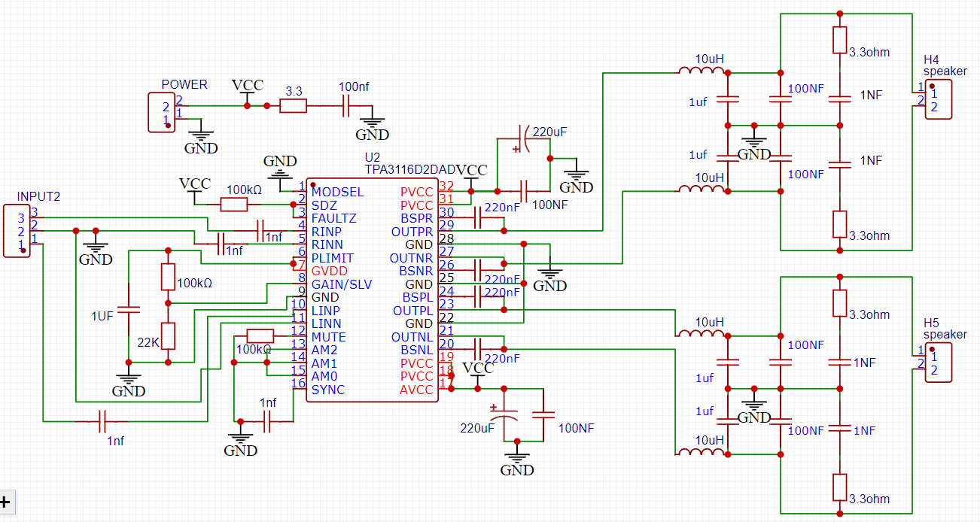Select the AVCC pin label on U2
This screenshot has height=522, width=980.
click(416, 390)
